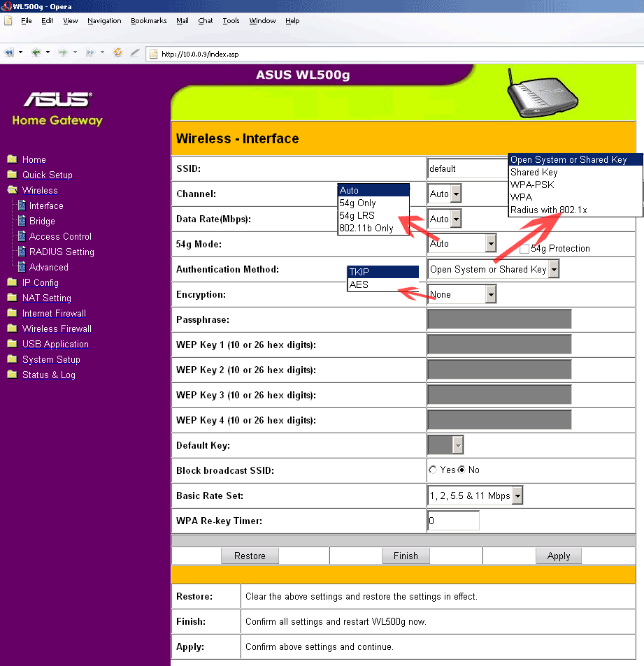Click the RADIUS Setting page icon
This screenshot has height=666, width=644.
click(x=22, y=252)
